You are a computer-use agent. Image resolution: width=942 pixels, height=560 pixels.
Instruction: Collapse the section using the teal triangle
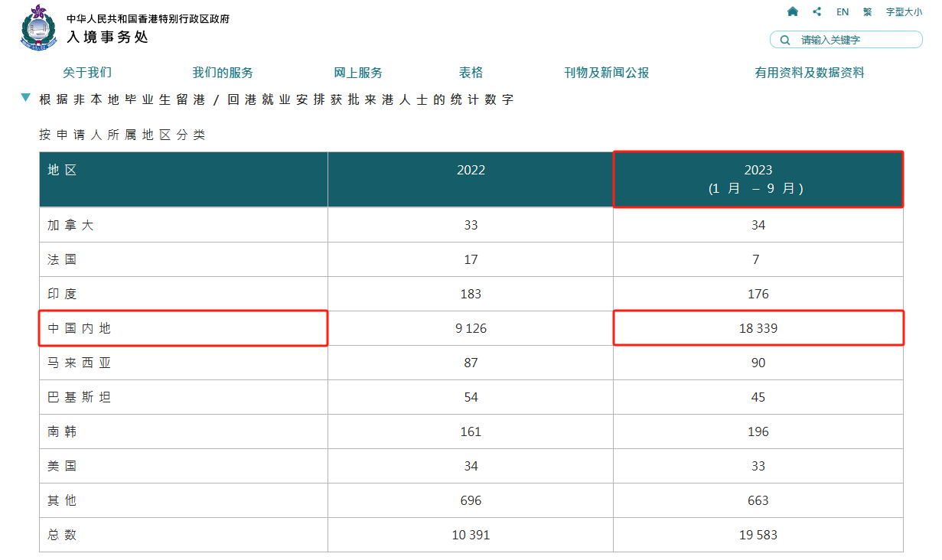click(x=26, y=98)
